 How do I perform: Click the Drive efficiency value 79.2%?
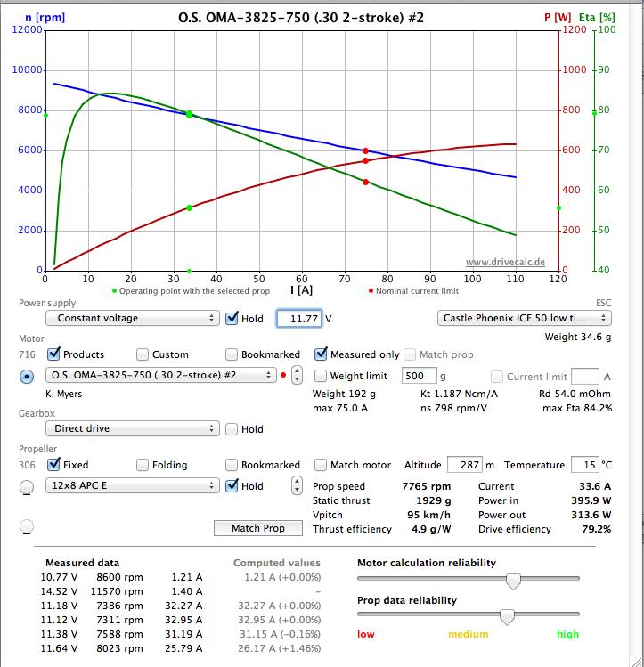(597, 529)
